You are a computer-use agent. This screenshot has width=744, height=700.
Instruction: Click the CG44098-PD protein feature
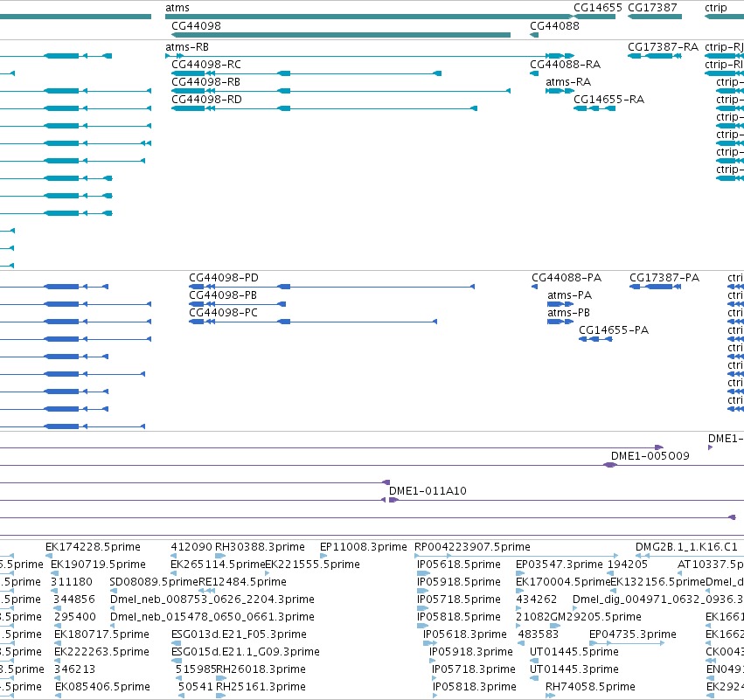tap(331, 287)
